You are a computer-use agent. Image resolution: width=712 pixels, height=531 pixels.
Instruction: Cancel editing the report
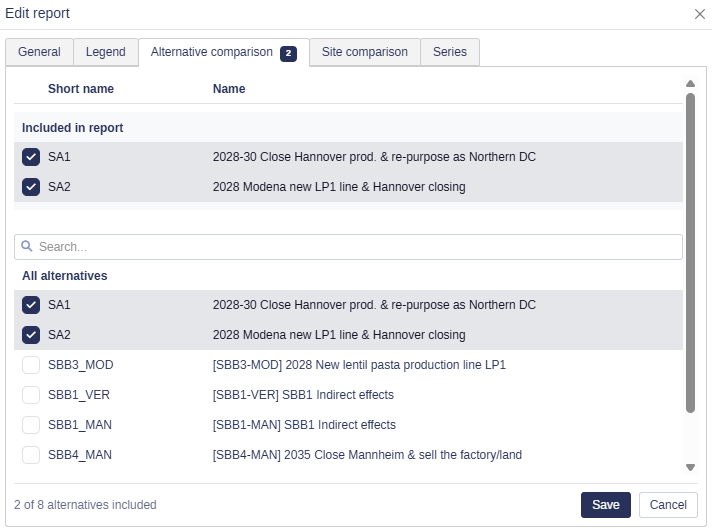[x=668, y=505]
